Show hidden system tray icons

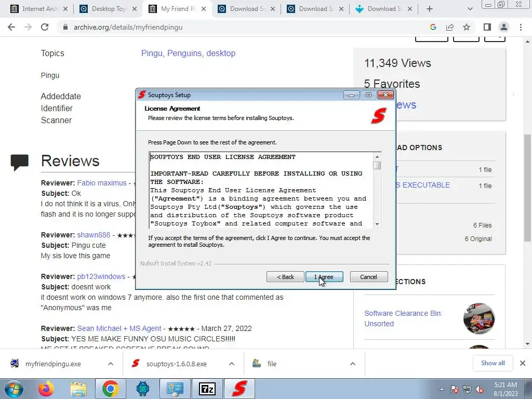coord(442,389)
